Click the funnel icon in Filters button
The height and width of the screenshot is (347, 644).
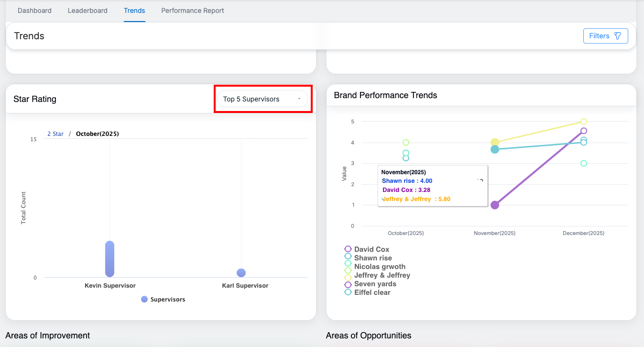tap(617, 36)
